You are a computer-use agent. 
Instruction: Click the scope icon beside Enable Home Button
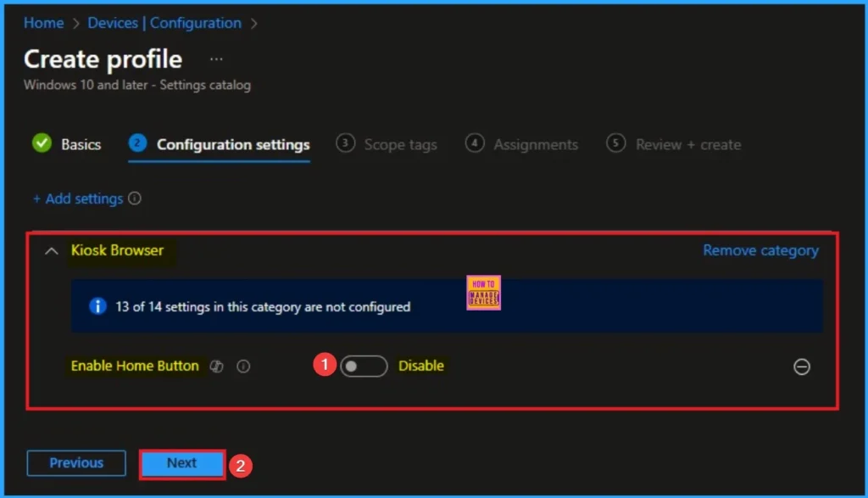point(217,367)
